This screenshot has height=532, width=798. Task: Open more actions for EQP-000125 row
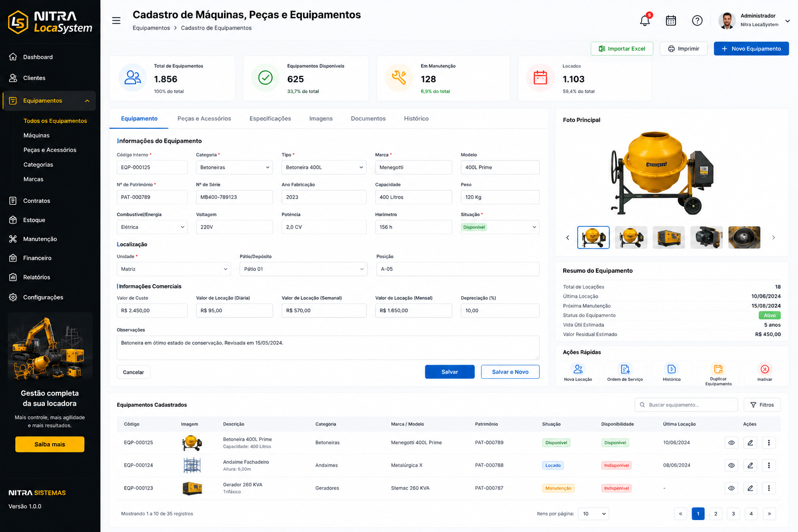(x=769, y=443)
